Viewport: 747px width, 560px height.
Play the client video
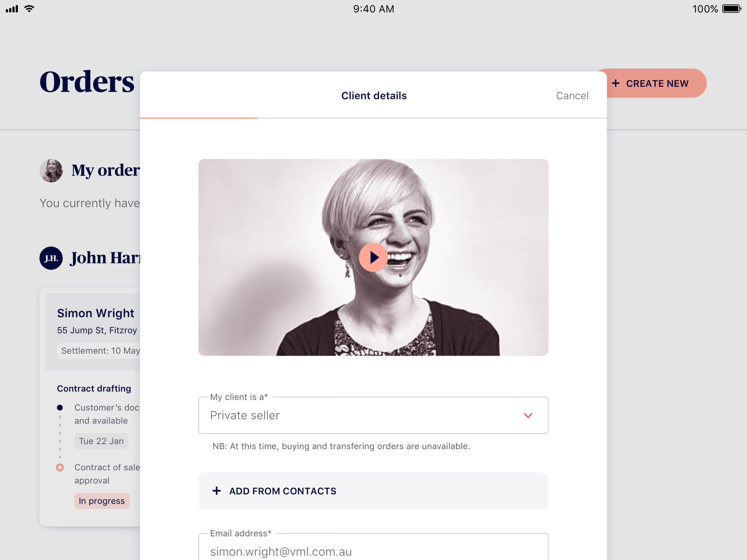pos(373,257)
